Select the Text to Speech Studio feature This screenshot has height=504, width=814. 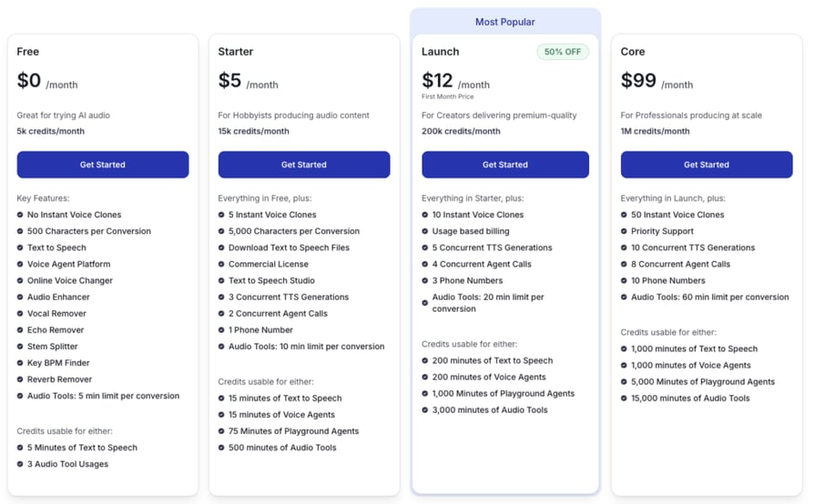271,280
